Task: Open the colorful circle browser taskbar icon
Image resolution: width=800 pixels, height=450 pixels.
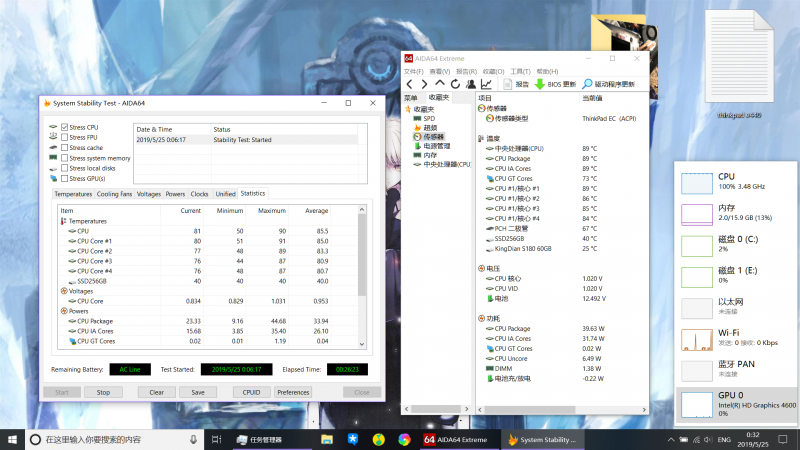Action: click(x=404, y=439)
